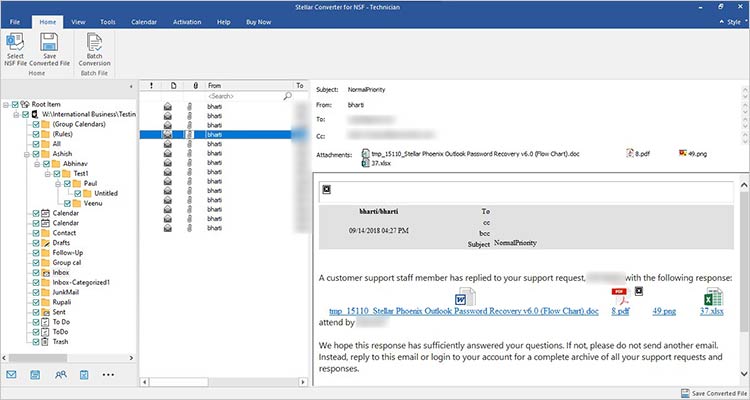This screenshot has height=400, width=750.
Task: Collapse the Test1 folder node
Action: [x=47, y=174]
